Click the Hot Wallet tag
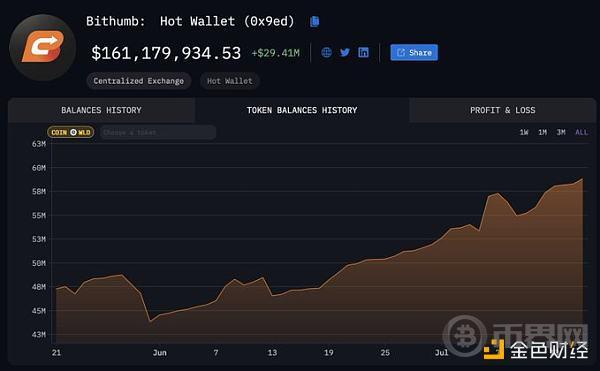 (x=230, y=81)
